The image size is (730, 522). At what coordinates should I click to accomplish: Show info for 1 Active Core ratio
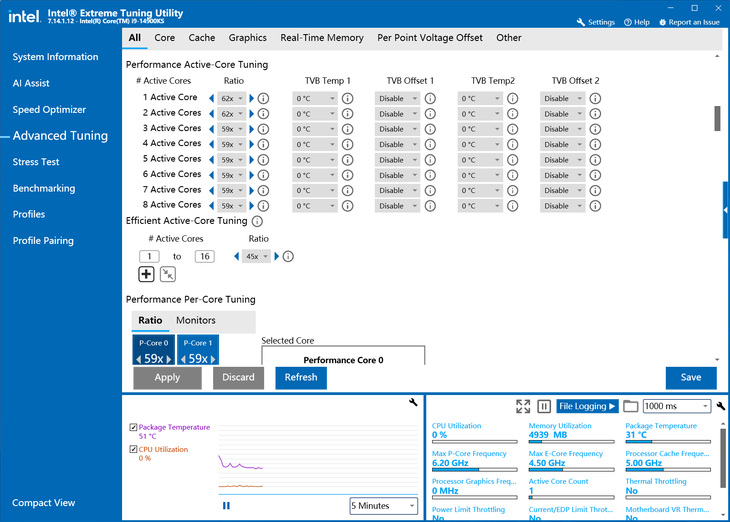point(264,98)
